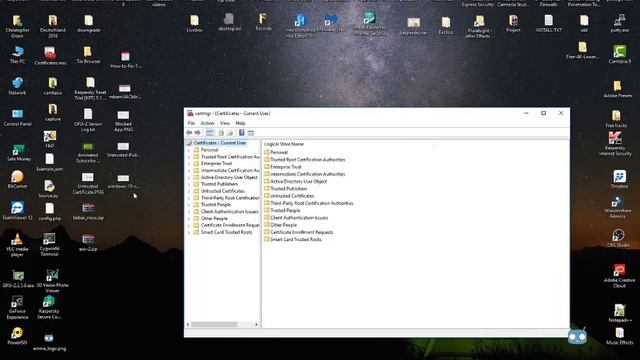Select the TeamViewer 12 desktop shortcut
Image resolution: width=640 pixels, height=360 pixels.
click(17, 211)
